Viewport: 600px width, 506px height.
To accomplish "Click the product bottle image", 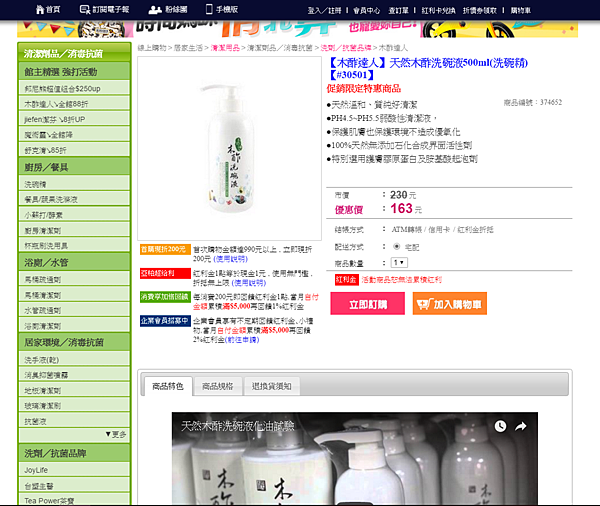I will coord(230,149).
